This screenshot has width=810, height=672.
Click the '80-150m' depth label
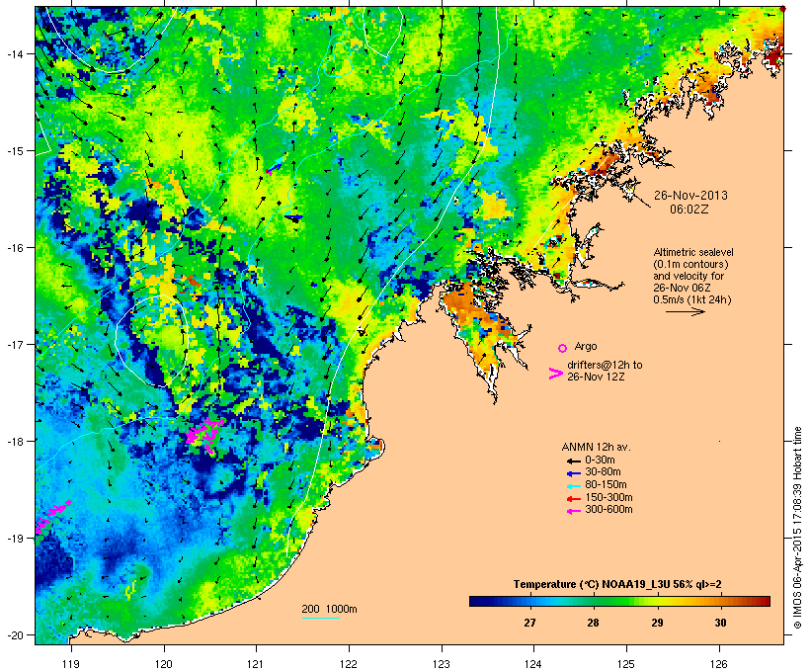(x=606, y=485)
